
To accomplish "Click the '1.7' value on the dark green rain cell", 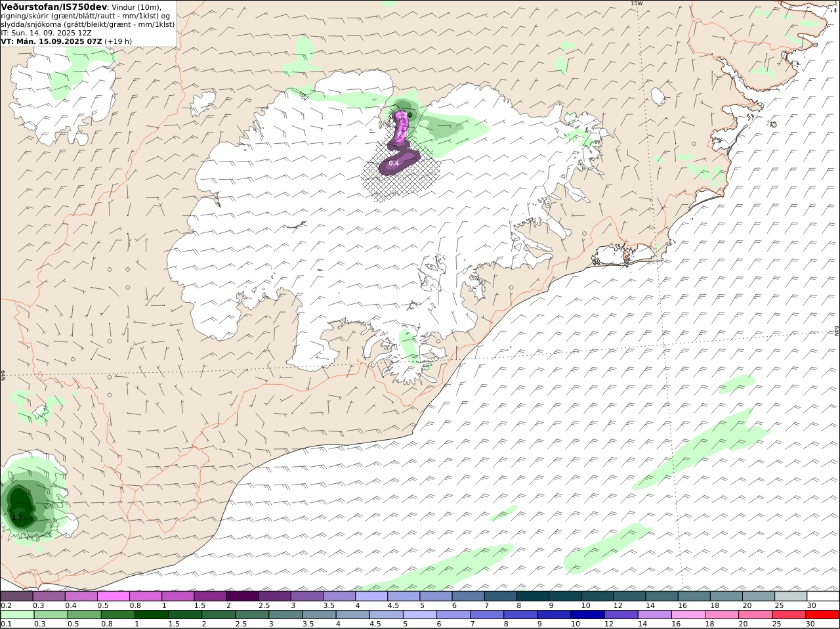I will [17, 518].
